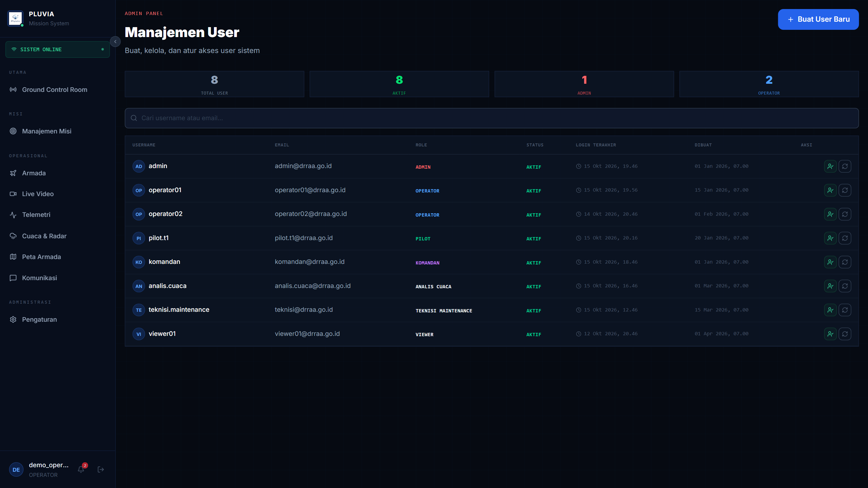Viewport: 868px width, 488px height.
Task: Reset password icon in komandan row
Action: 845,262
